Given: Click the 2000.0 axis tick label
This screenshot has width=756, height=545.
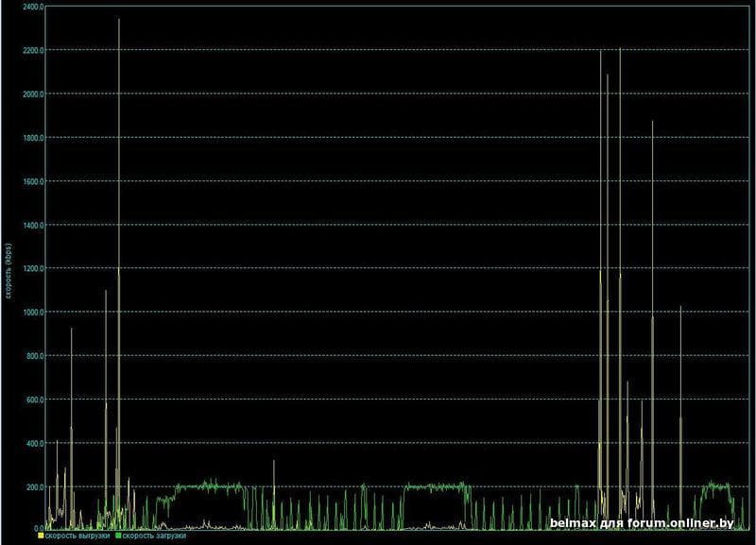Looking at the screenshot, I should pos(33,94).
